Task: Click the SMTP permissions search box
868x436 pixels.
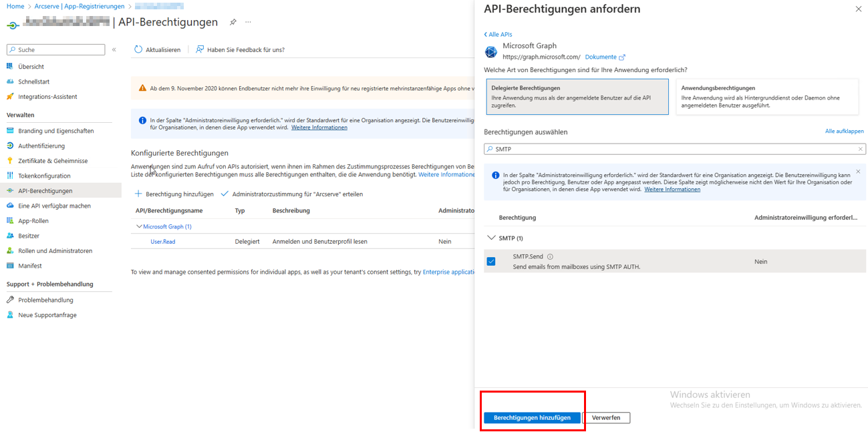Action: [x=675, y=149]
